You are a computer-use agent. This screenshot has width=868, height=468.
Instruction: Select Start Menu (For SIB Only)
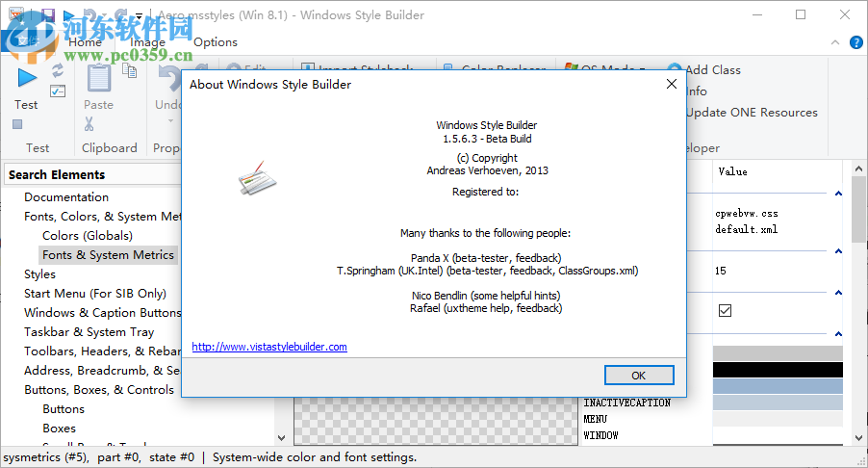tap(95, 294)
